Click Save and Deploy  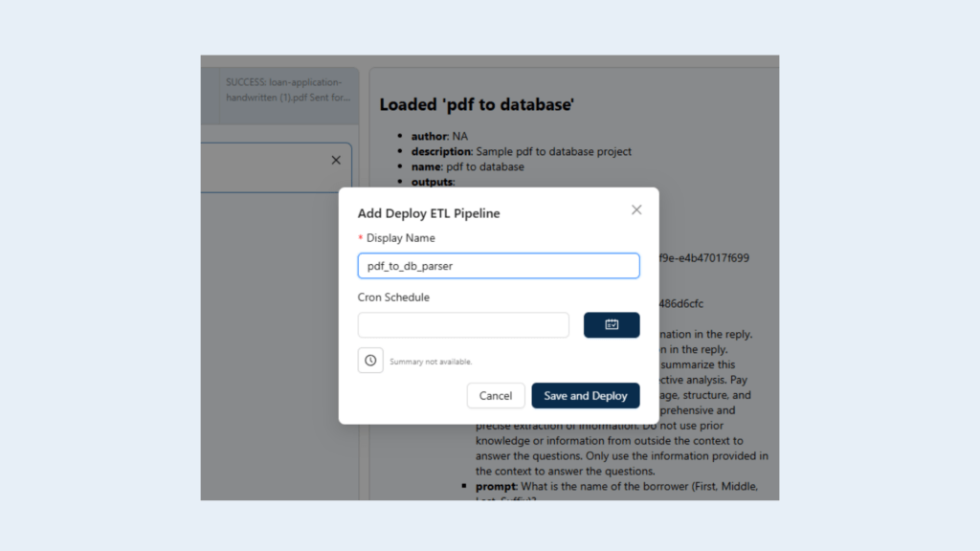coord(586,396)
